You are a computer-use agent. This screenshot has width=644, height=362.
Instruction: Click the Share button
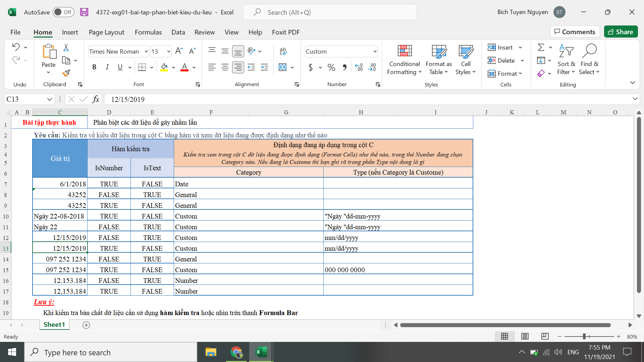[621, 32]
